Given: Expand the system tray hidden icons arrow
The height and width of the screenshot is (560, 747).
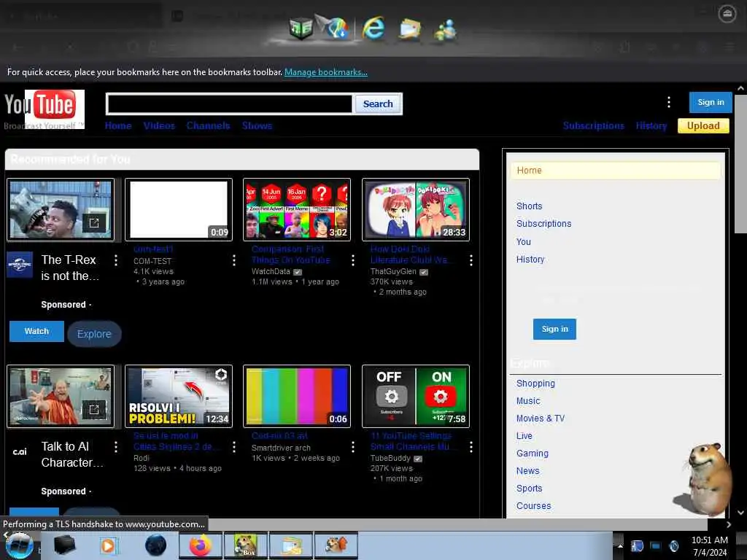Looking at the screenshot, I should (620, 546).
